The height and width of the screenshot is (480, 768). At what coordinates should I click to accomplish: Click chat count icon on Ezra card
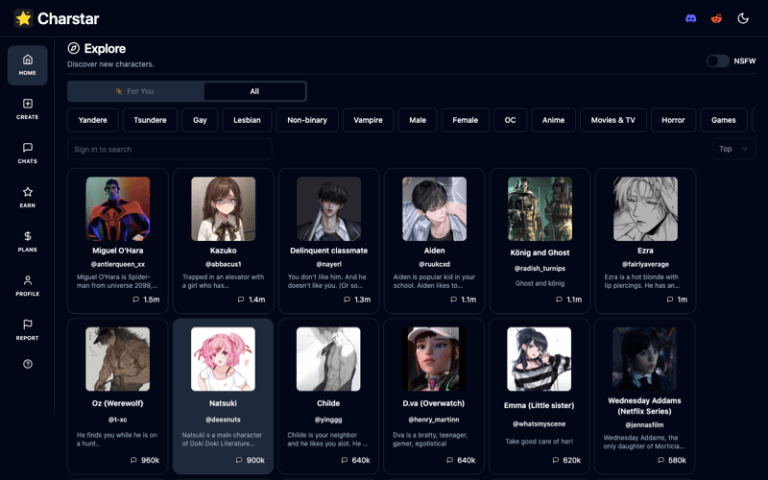coord(670,299)
